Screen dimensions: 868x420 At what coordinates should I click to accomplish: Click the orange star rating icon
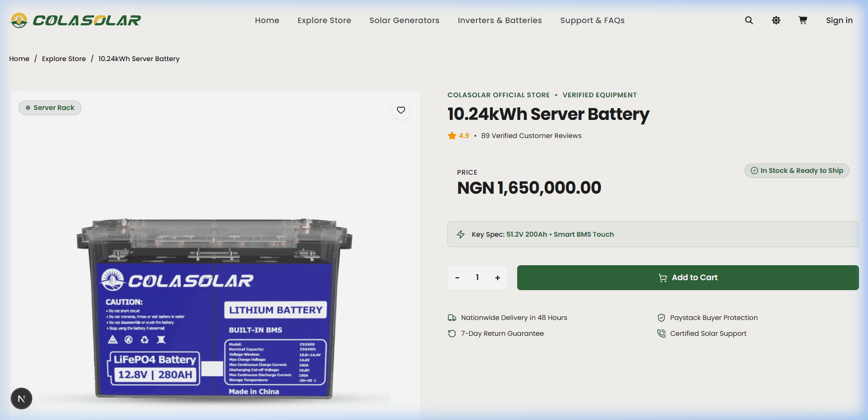[x=452, y=136]
